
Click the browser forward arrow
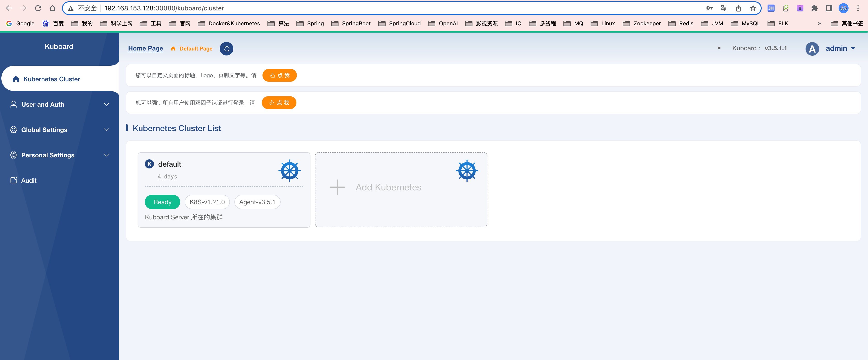click(24, 8)
